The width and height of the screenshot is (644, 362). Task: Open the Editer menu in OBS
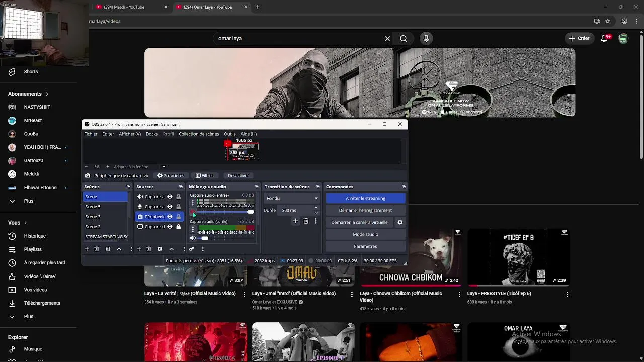click(108, 134)
